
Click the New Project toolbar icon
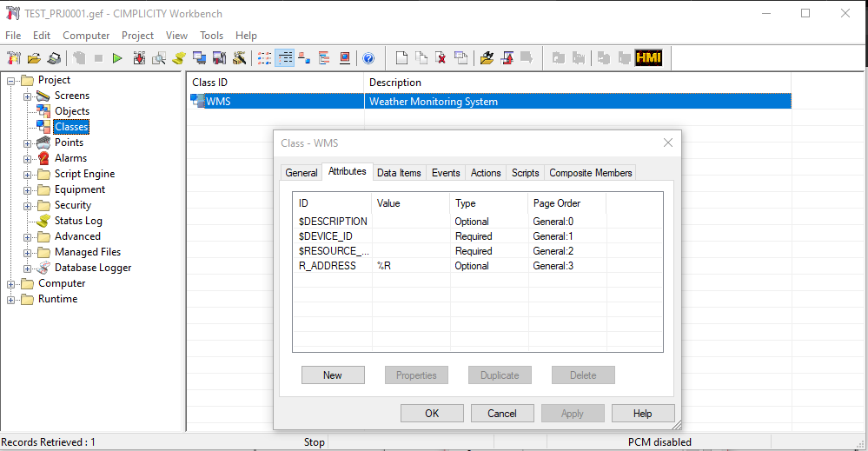[x=13, y=58]
